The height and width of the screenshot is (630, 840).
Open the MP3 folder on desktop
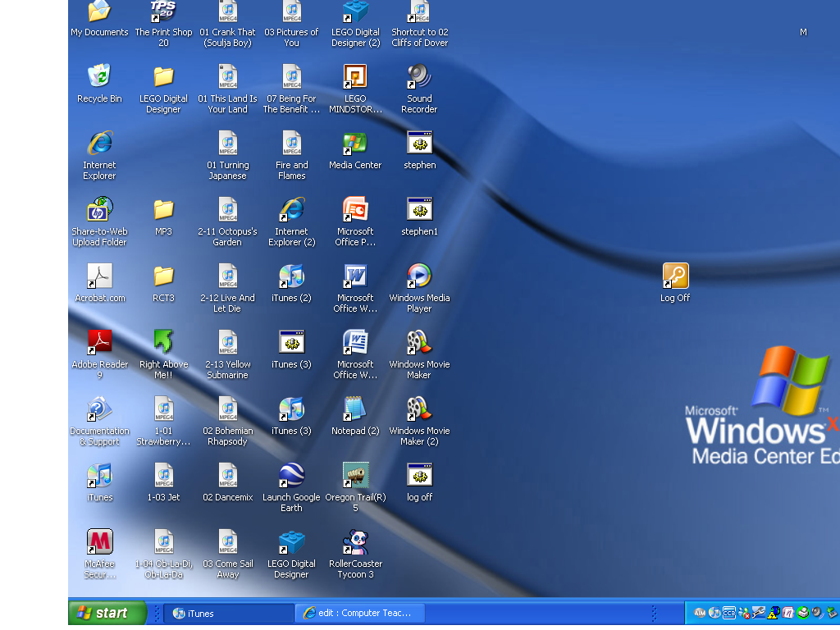(x=163, y=217)
